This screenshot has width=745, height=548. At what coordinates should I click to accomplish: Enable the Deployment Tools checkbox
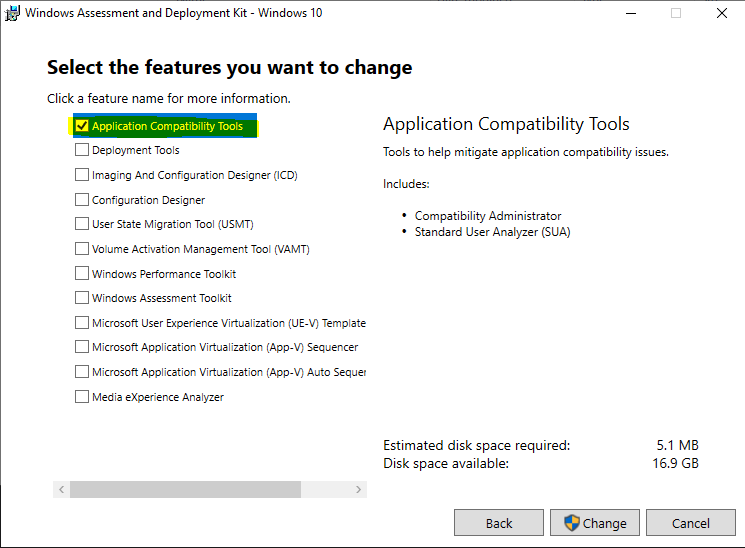click(82, 150)
